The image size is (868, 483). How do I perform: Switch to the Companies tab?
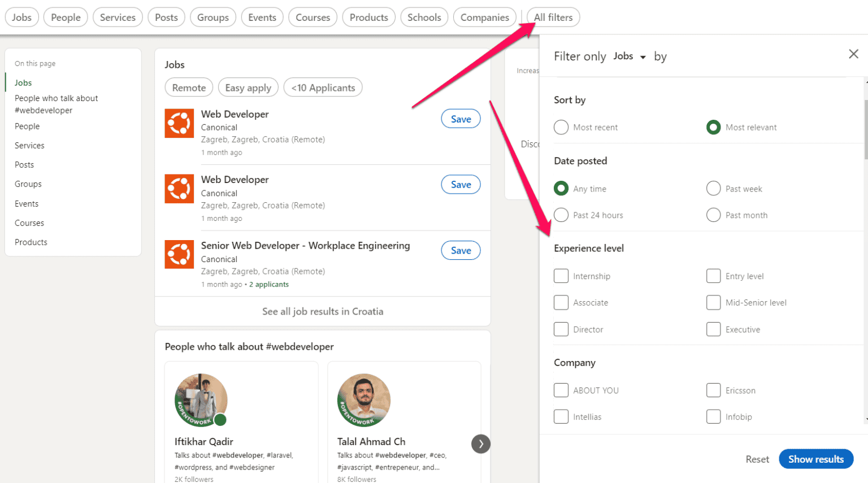coord(484,17)
